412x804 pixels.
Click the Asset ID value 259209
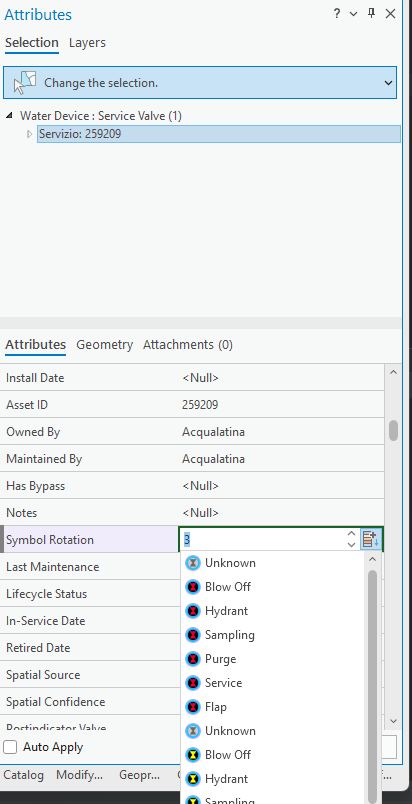(200, 405)
